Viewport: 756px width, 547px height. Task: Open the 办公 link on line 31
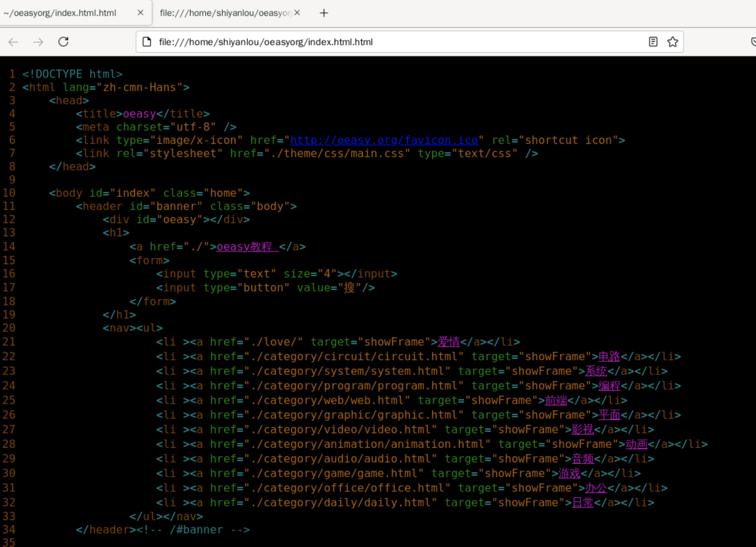coord(596,488)
